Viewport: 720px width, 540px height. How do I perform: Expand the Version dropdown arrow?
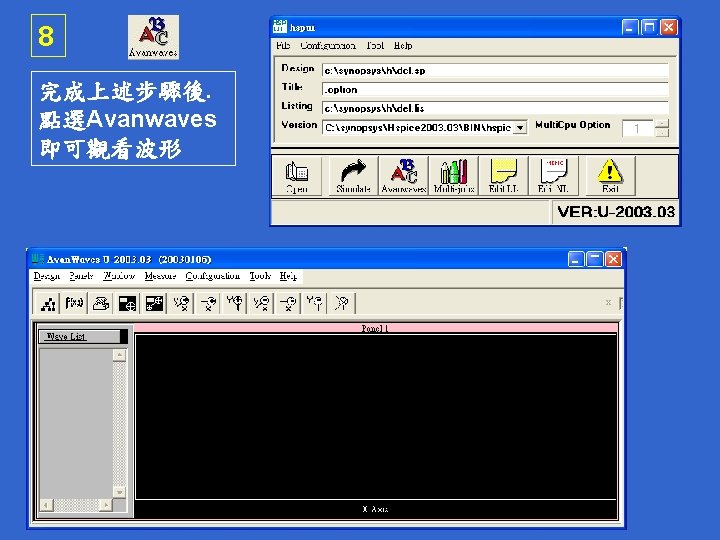pyautogui.click(x=520, y=127)
